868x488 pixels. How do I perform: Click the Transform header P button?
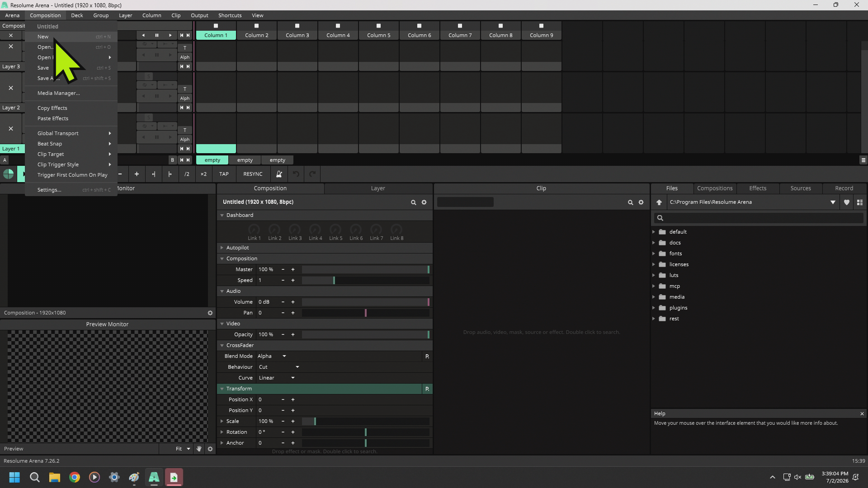[x=427, y=389]
